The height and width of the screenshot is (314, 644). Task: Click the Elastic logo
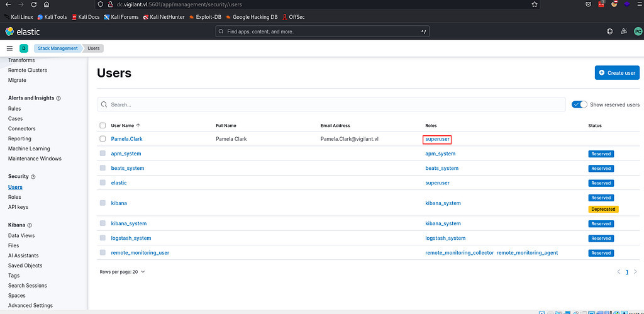click(x=23, y=31)
